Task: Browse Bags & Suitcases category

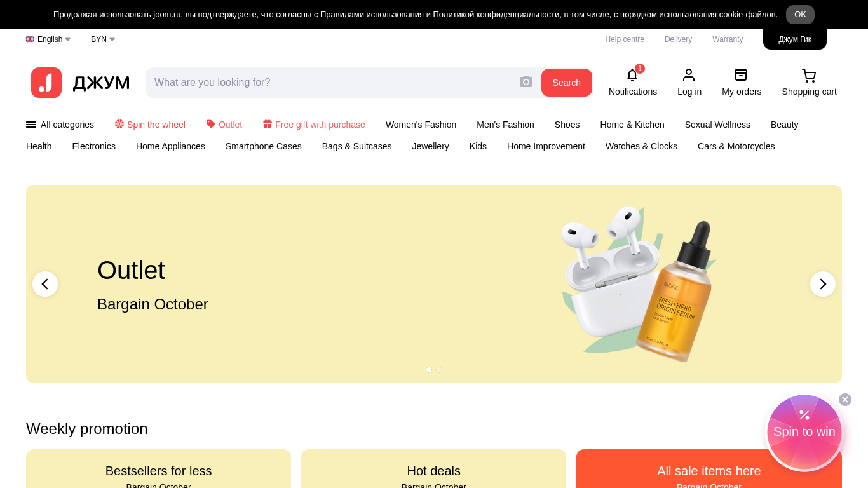Action: (x=356, y=146)
